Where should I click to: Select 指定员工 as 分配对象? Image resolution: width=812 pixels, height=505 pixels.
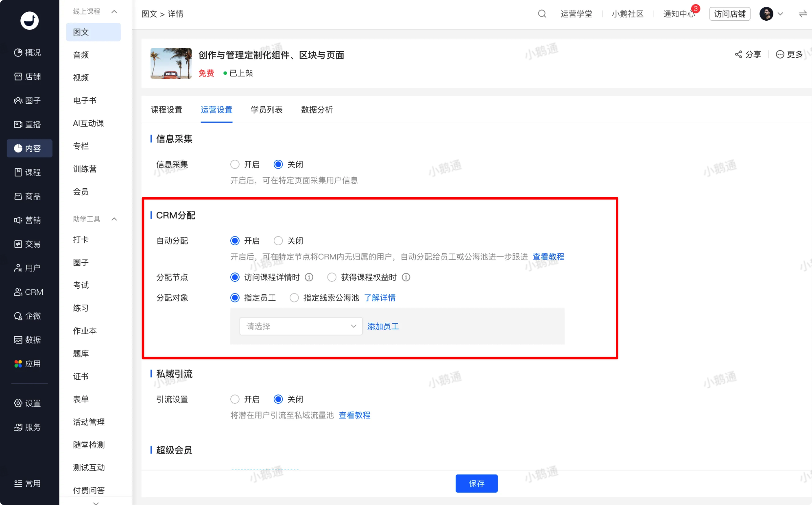click(x=235, y=298)
